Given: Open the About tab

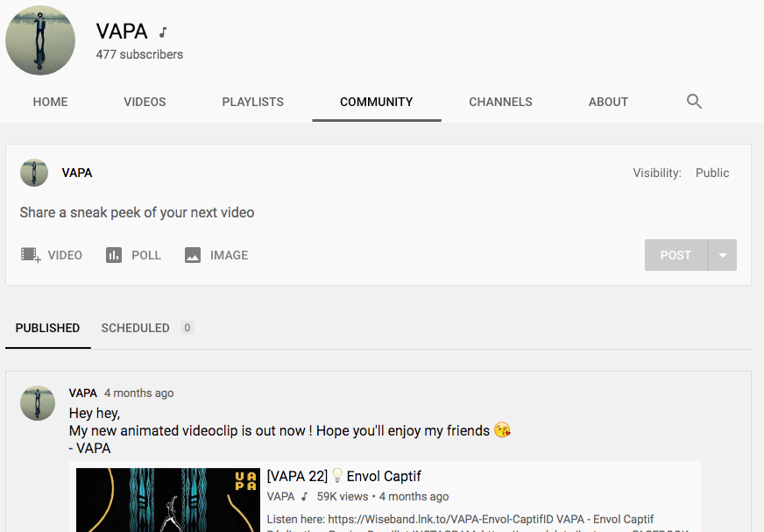Looking at the screenshot, I should pos(608,102).
